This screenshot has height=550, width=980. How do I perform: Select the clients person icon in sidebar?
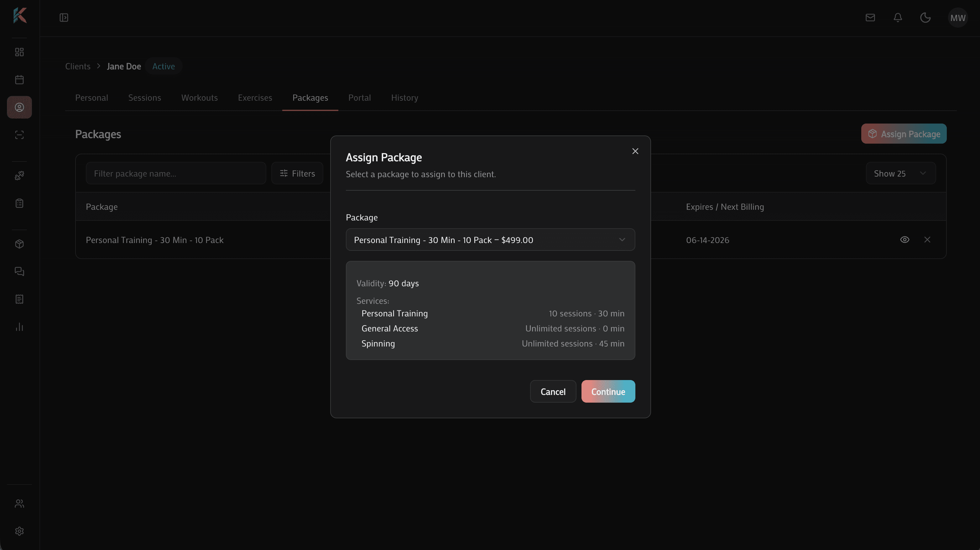click(19, 108)
